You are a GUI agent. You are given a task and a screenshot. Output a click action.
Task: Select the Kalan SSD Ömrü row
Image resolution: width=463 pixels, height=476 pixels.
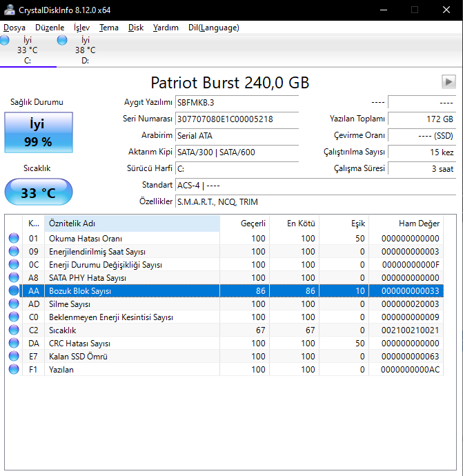225,356
